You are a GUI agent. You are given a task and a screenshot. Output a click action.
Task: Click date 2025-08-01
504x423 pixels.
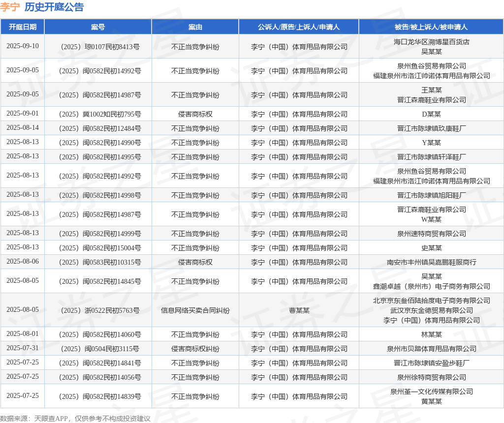(23, 333)
